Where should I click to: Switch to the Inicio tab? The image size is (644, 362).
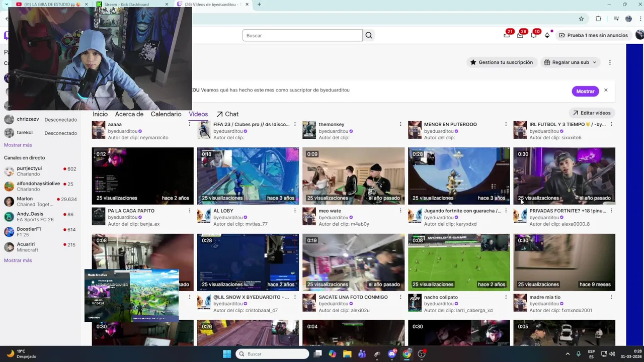[100, 114]
